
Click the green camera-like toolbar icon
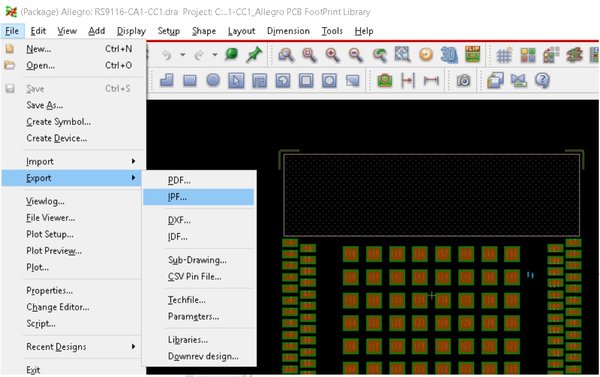(x=385, y=81)
